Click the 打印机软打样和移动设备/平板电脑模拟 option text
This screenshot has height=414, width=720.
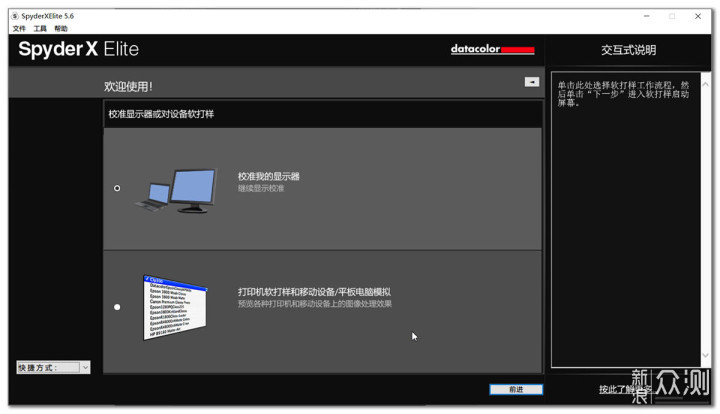[x=314, y=292]
